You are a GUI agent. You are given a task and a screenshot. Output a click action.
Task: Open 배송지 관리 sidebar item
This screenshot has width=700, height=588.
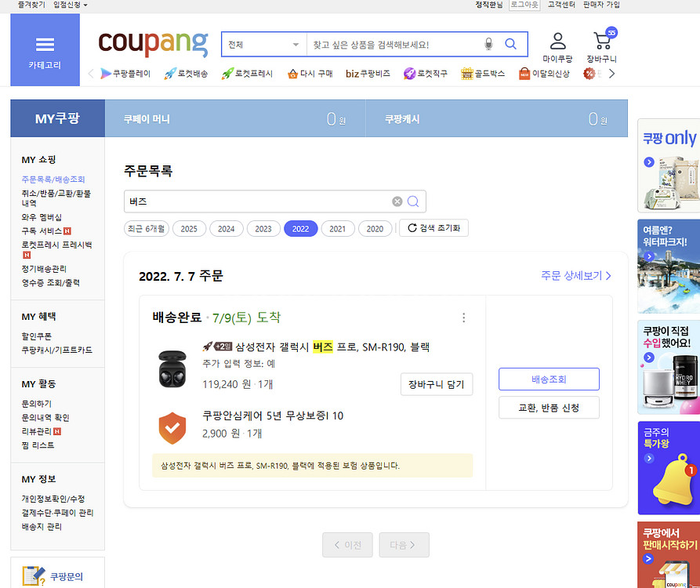pyautogui.click(x=42, y=527)
